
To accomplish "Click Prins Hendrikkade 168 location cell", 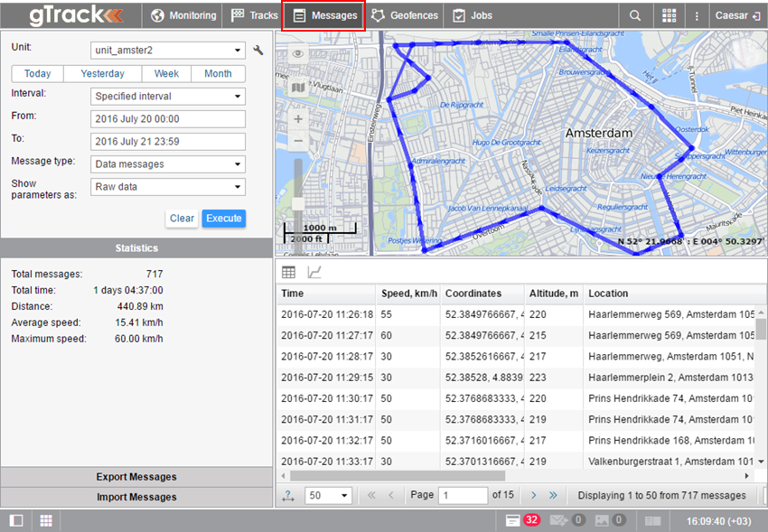I will [x=670, y=441].
